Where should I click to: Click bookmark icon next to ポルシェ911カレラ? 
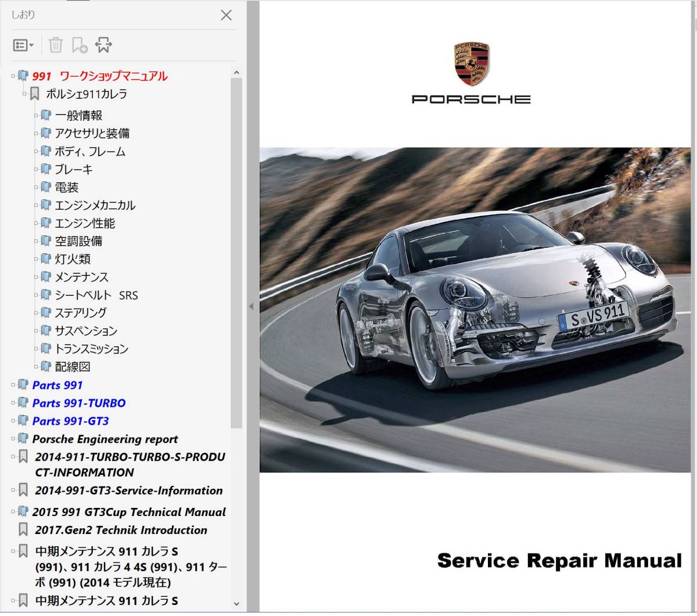(x=35, y=94)
